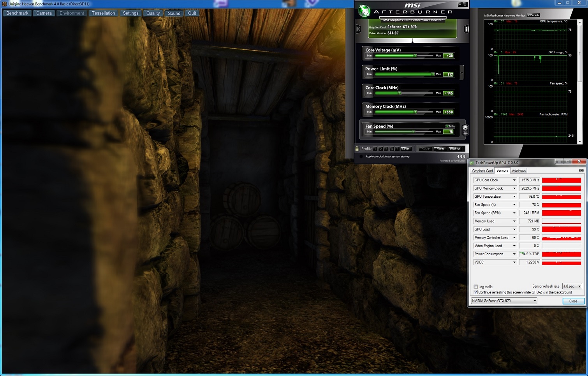The height and width of the screenshot is (376, 588).
Task: Uncheck continue refreshing in background option
Action: pyautogui.click(x=476, y=292)
